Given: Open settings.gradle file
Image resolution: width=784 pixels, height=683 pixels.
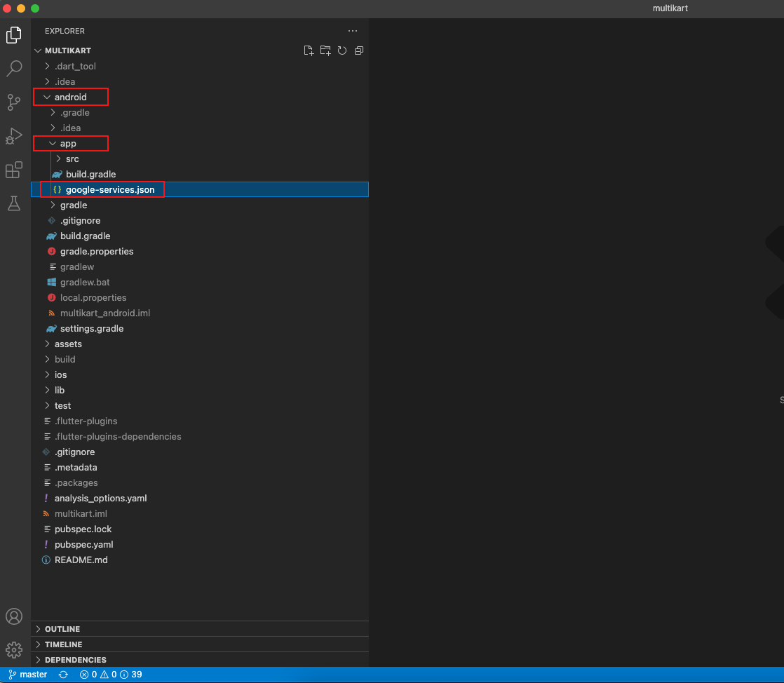Looking at the screenshot, I should click(200, 328).
